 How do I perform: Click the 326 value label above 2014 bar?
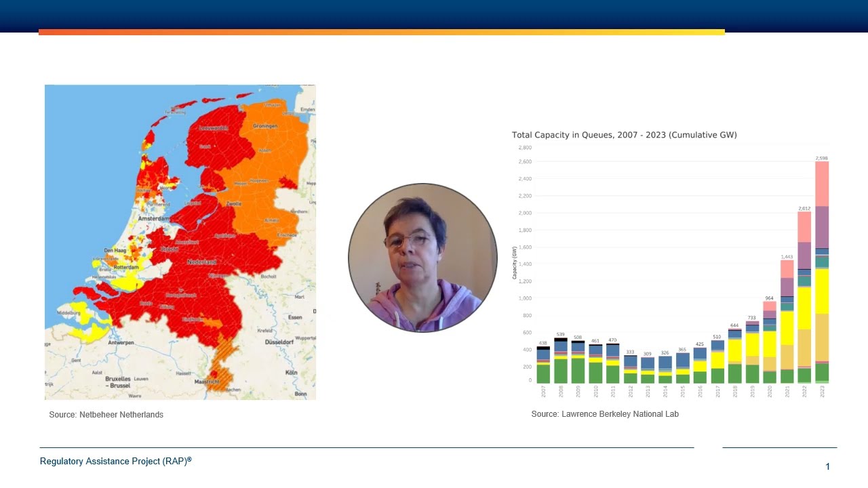pos(665,353)
